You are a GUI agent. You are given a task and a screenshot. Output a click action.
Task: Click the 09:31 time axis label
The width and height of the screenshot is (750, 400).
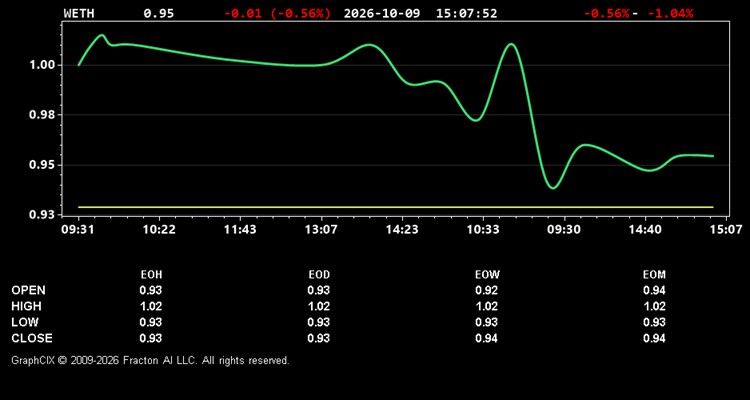pos(77,230)
